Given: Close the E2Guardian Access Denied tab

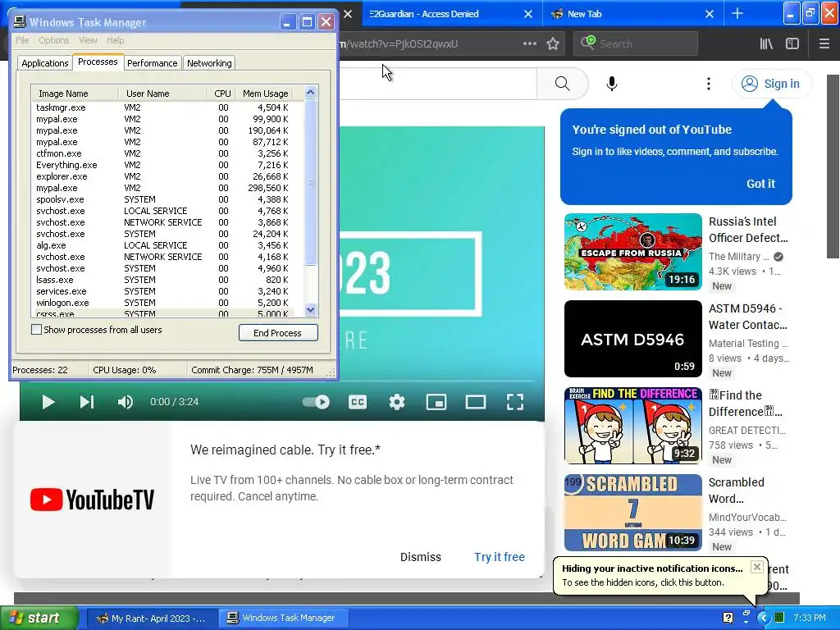Looking at the screenshot, I should (x=527, y=14).
